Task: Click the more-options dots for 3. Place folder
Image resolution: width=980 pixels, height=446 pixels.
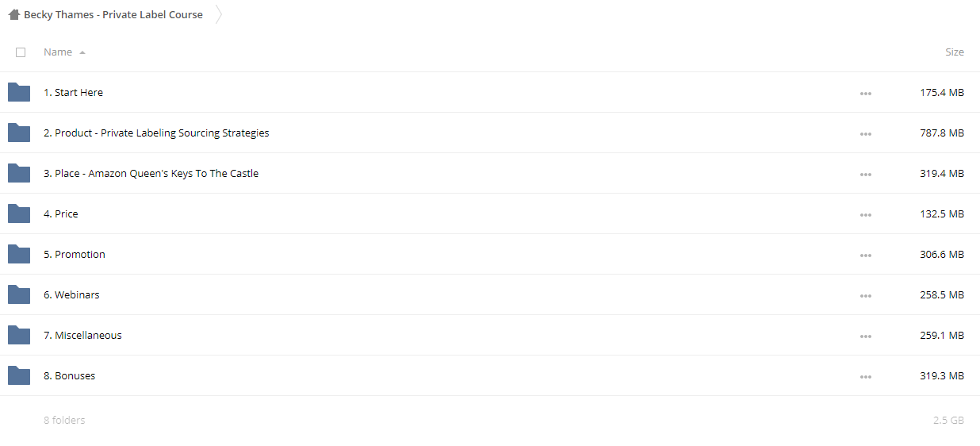Action: [865, 175]
